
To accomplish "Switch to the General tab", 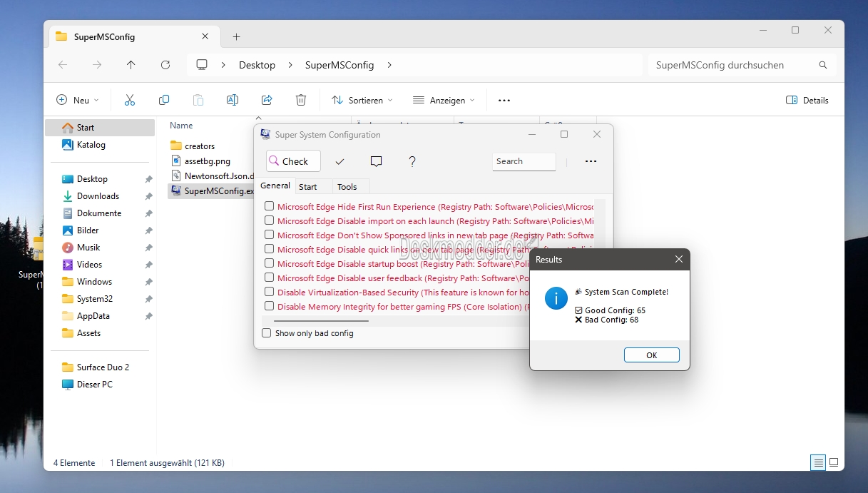I will coord(275,185).
